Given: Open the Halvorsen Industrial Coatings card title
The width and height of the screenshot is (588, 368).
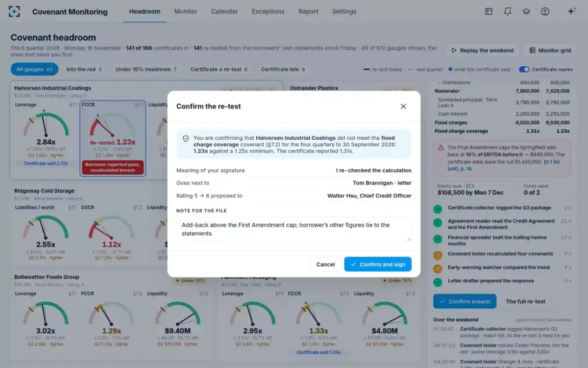Looking at the screenshot, I should [x=52, y=88].
